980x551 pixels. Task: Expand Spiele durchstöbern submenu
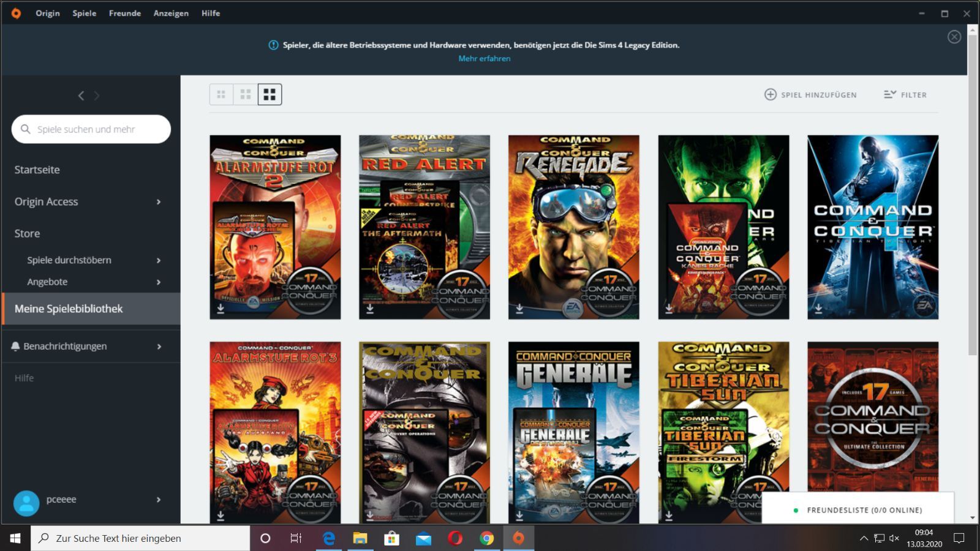coord(159,260)
